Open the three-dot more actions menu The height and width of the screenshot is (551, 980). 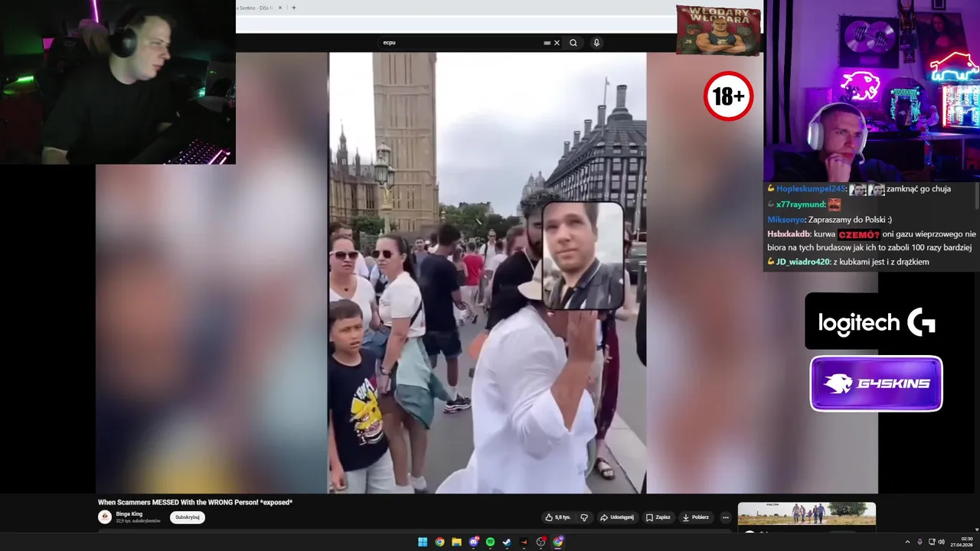[x=725, y=517]
